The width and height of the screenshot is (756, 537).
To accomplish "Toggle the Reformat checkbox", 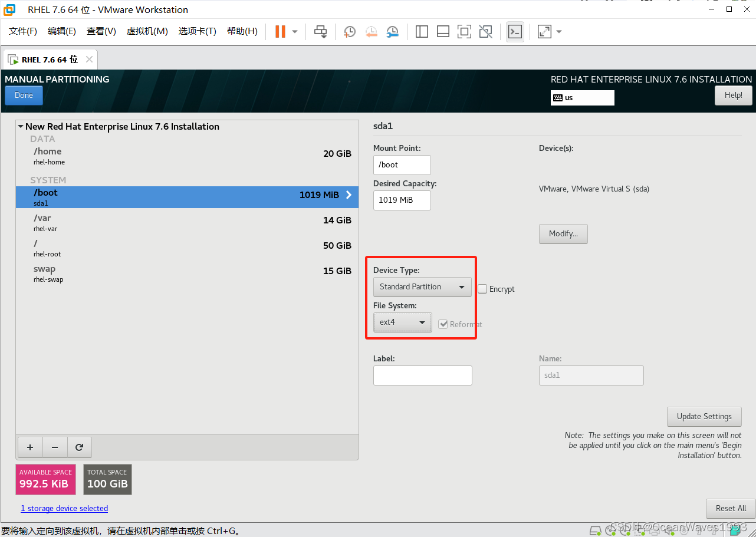I will tap(443, 324).
